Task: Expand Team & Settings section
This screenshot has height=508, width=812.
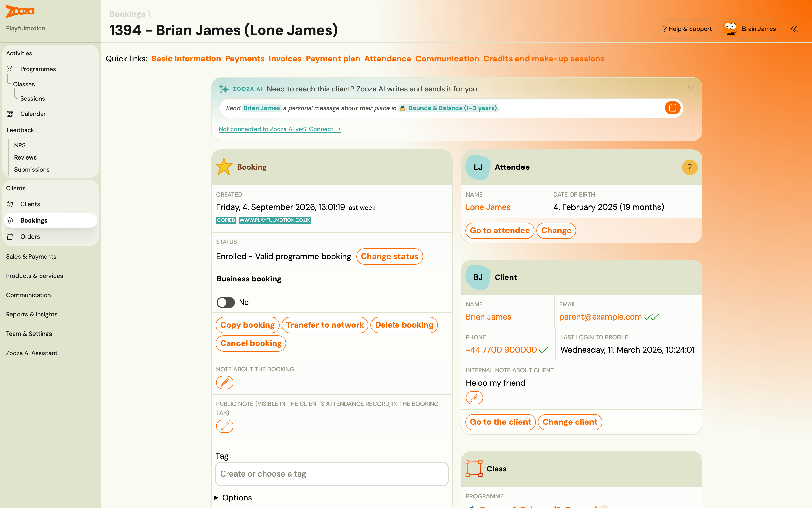Action: pos(29,334)
